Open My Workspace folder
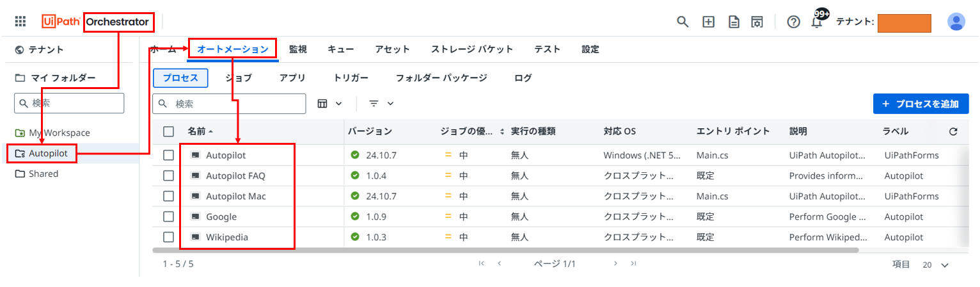This screenshot has width=980, height=287. 59,133
